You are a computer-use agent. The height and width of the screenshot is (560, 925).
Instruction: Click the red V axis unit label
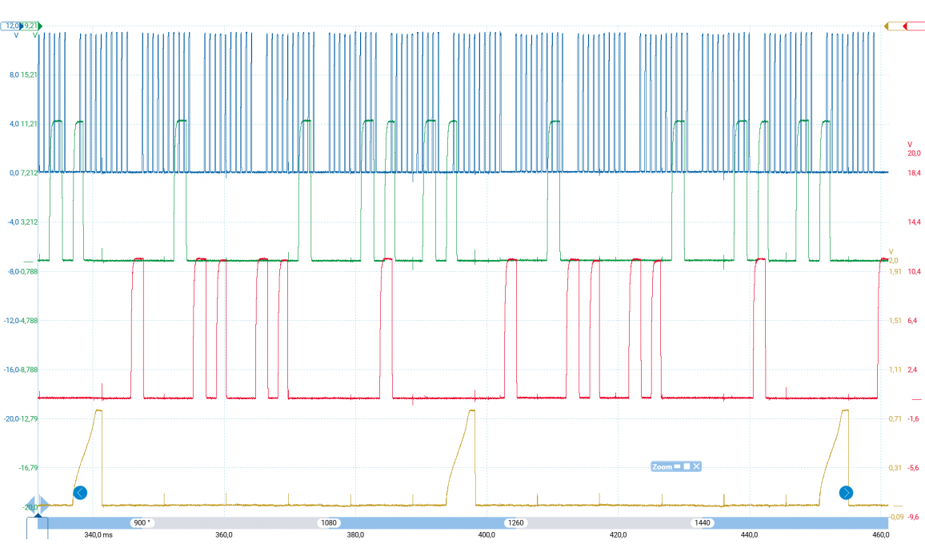click(x=910, y=145)
